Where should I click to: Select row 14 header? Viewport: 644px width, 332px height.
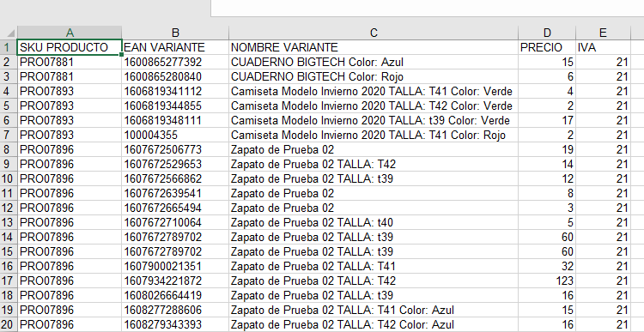[x=9, y=237]
